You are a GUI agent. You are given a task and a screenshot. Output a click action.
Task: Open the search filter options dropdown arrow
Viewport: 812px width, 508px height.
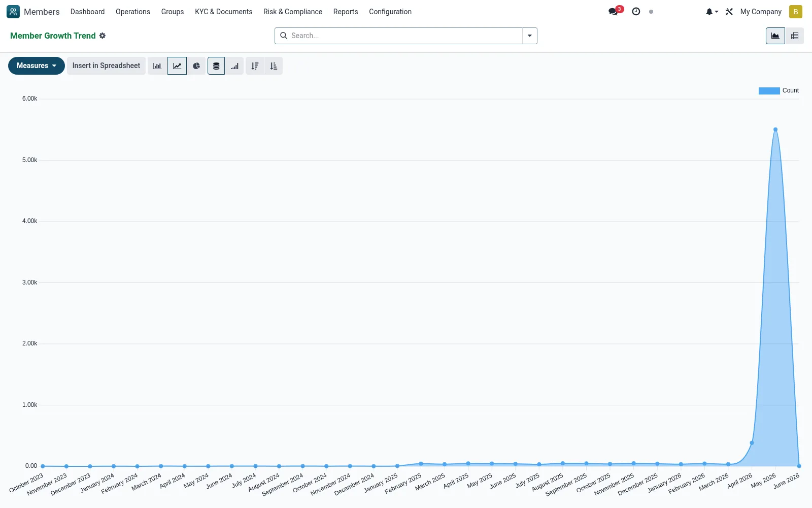[530, 36]
